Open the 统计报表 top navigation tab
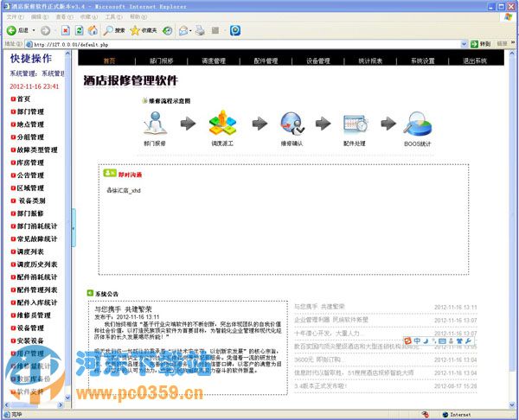The height and width of the screenshot is (420, 519). tap(370, 60)
